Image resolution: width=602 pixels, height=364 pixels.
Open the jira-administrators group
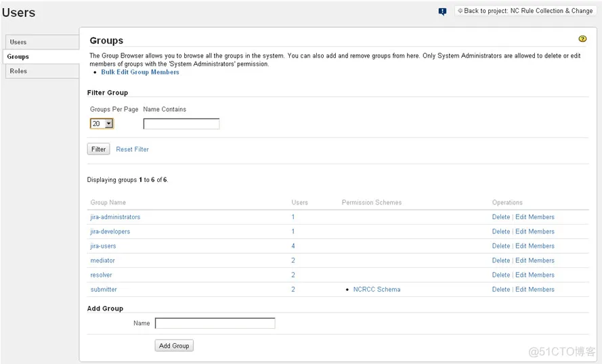pyautogui.click(x=115, y=217)
